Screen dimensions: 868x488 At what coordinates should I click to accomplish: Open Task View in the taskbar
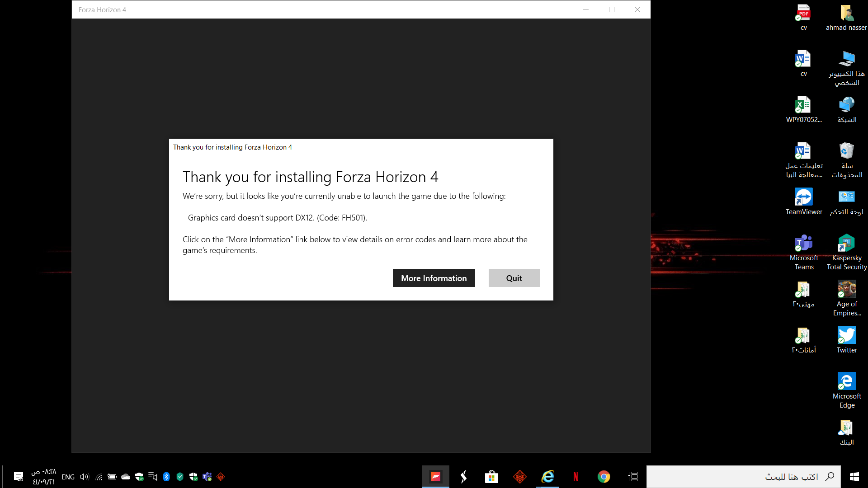[x=633, y=477]
